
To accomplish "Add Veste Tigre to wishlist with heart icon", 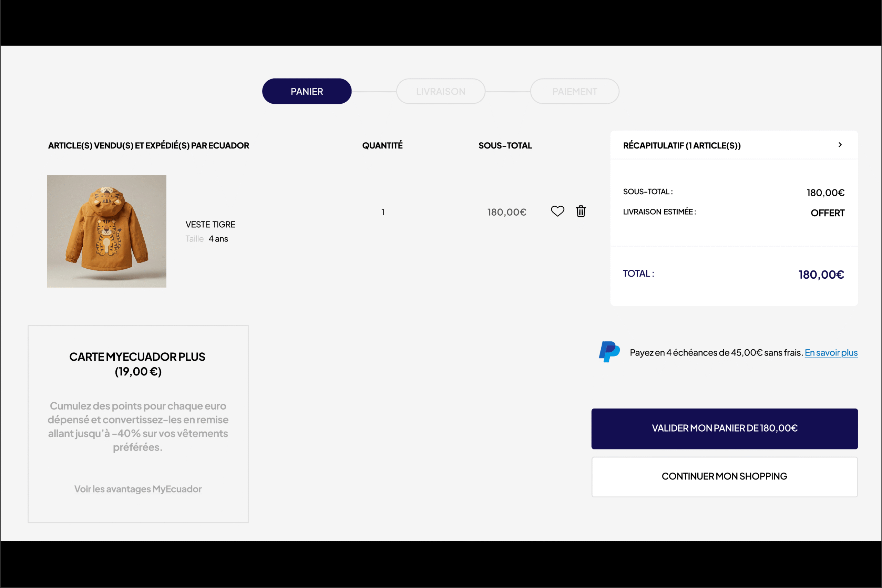I will 557,212.
